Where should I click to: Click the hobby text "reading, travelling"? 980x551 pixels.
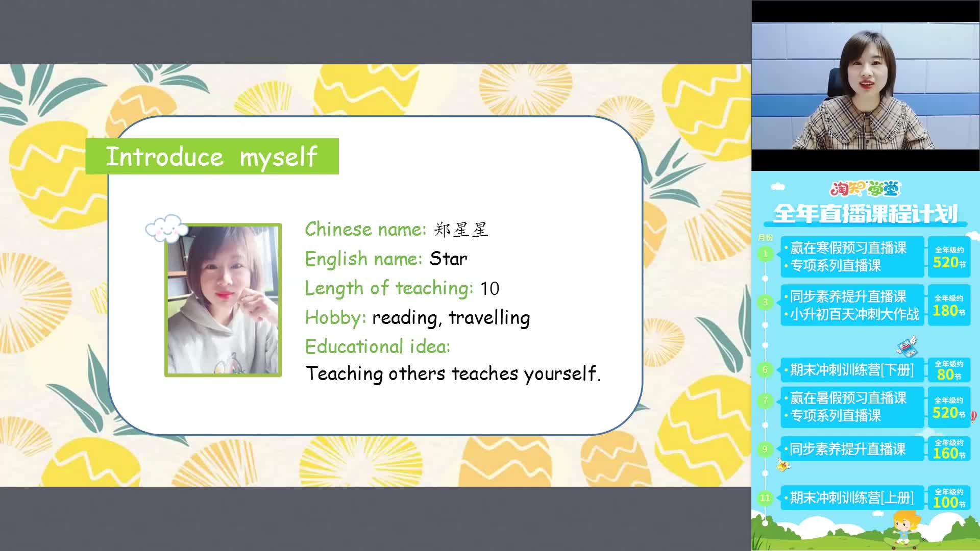(x=451, y=318)
